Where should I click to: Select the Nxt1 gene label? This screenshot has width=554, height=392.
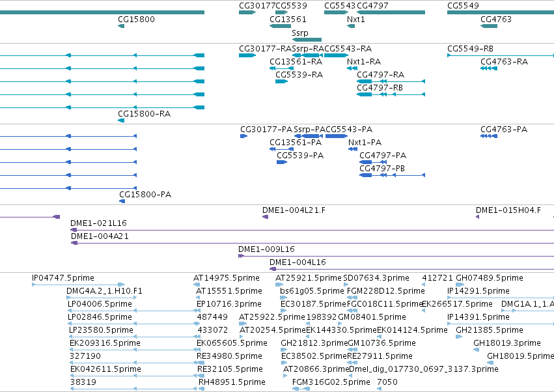356,19
